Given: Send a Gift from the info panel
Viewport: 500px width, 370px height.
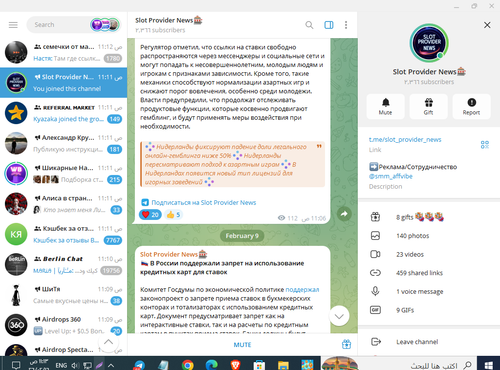Looking at the screenshot, I should coord(428,106).
